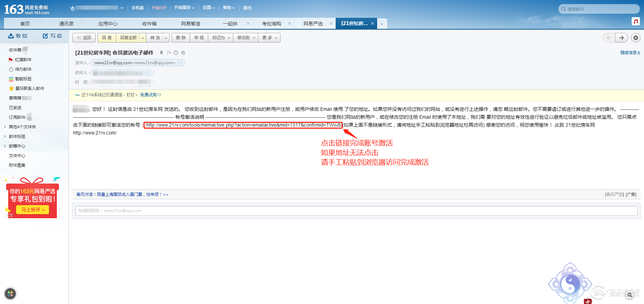The width and height of the screenshot is (644, 304).
Task: Click the printer icon beside the subject
Action: 183,53
